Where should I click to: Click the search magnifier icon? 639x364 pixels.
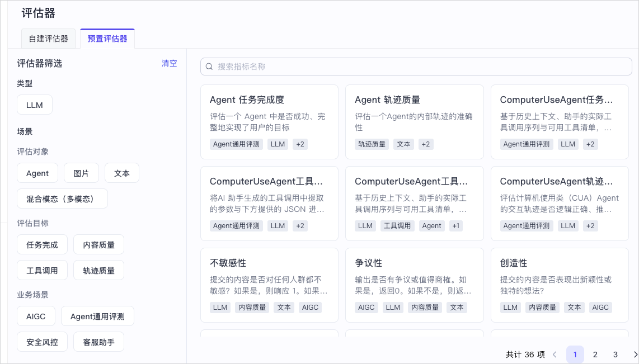click(x=209, y=67)
